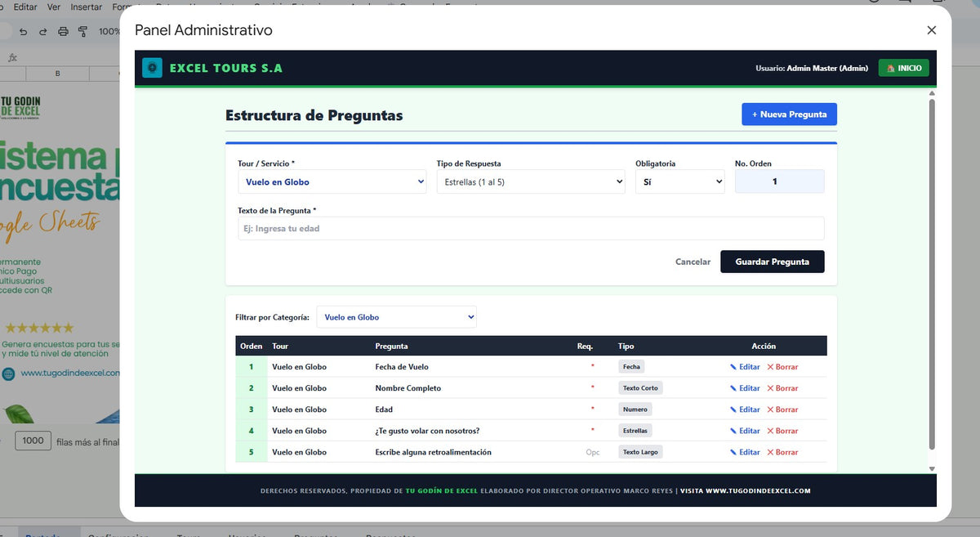Image resolution: width=980 pixels, height=537 pixels.
Task: Click the panel scrollbar up arrow
Action: [932, 93]
